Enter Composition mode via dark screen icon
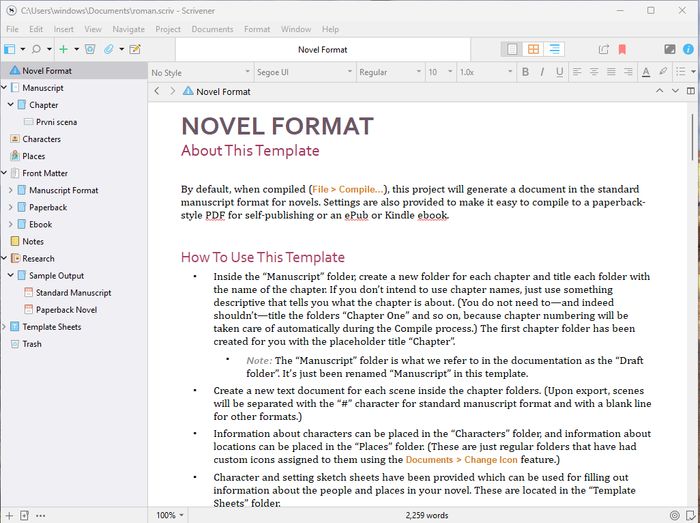Image resolution: width=700 pixels, height=523 pixels. [670, 49]
